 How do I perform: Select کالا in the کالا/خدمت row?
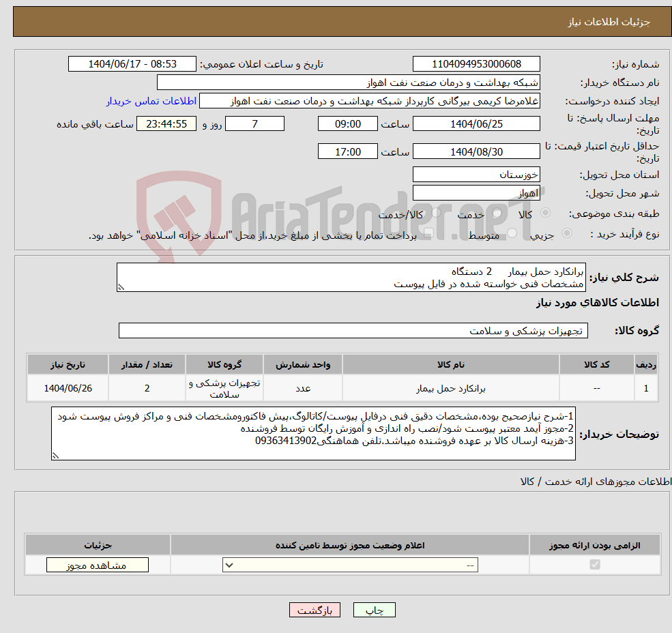438,214
